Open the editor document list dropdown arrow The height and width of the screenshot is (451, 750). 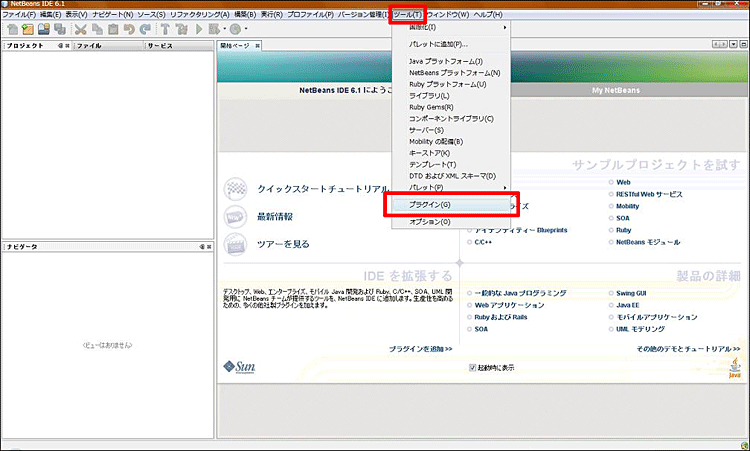pyautogui.click(x=733, y=44)
